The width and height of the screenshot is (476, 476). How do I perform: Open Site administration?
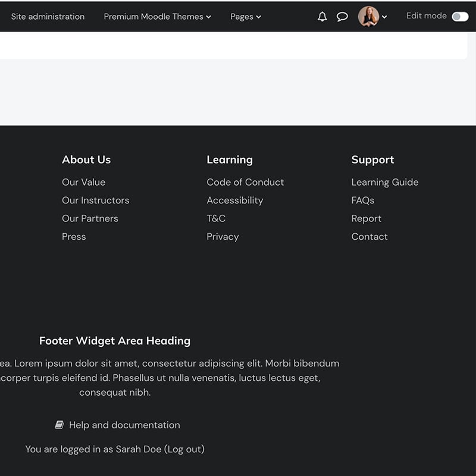pos(48,17)
